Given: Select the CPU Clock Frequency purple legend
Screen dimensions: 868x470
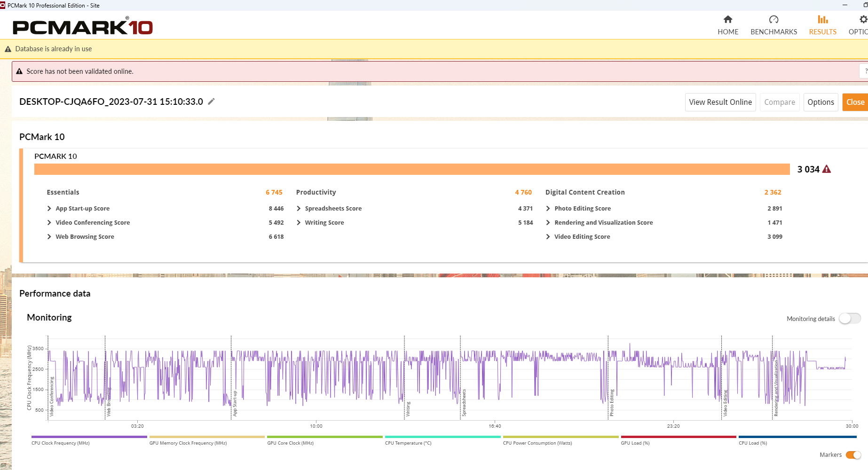Looking at the screenshot, I should (x=89, y=437).
